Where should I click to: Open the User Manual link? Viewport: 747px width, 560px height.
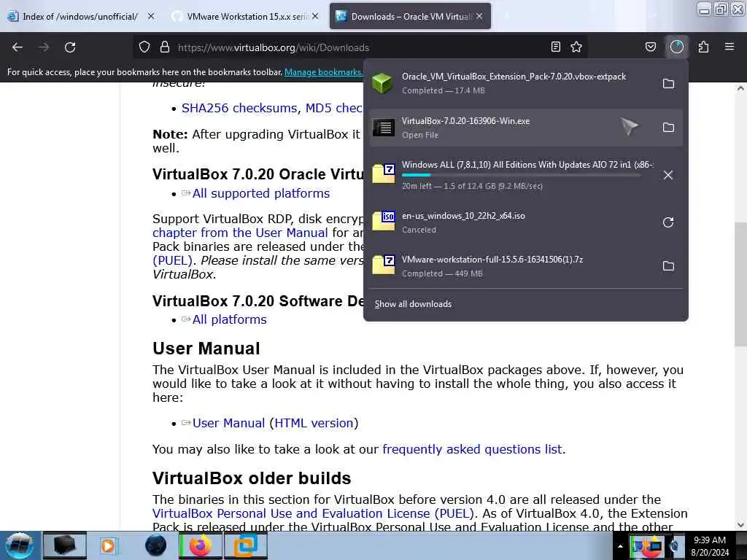coord(228,423)
